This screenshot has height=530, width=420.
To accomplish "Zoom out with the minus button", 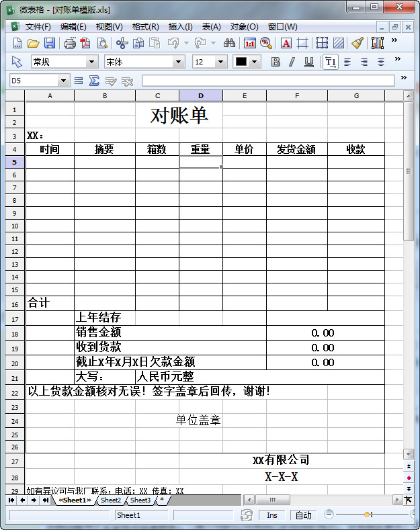I will point(329,515).
